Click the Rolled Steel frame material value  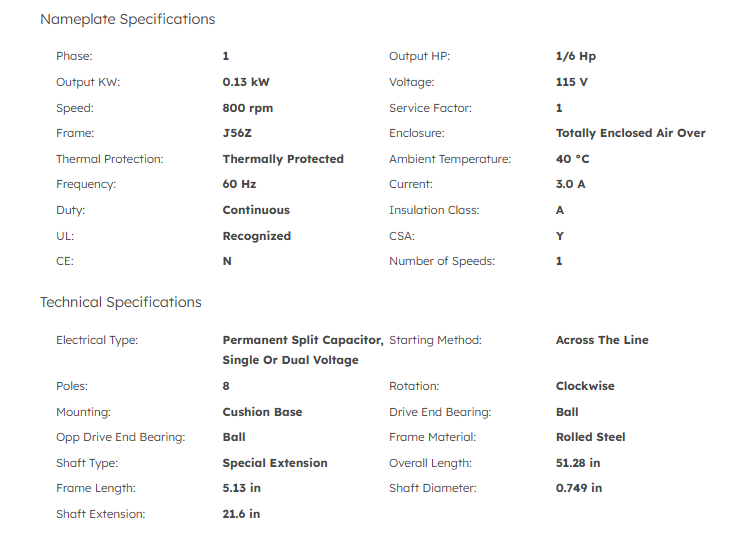coord(590,437)
